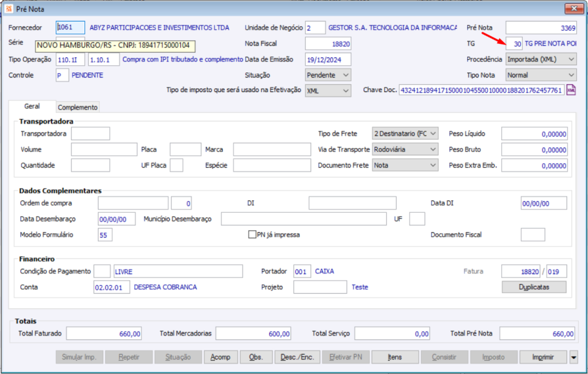Click the Duplicatas button
Viewport: 588px width, 374px height.
534,287
